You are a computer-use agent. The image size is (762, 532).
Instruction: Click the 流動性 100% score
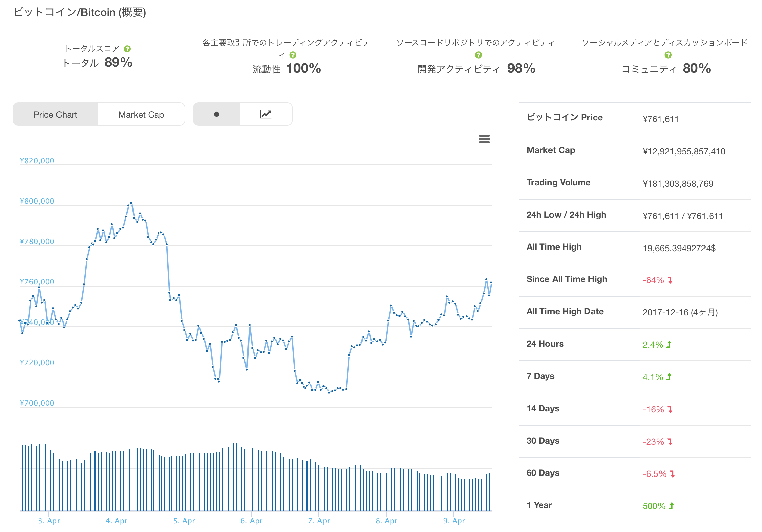coord(287,69)
